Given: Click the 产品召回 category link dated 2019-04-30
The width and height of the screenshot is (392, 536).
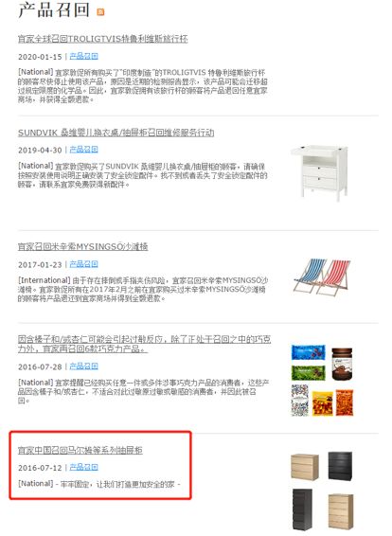Looking at the screenshot, I should pos(83,150).
